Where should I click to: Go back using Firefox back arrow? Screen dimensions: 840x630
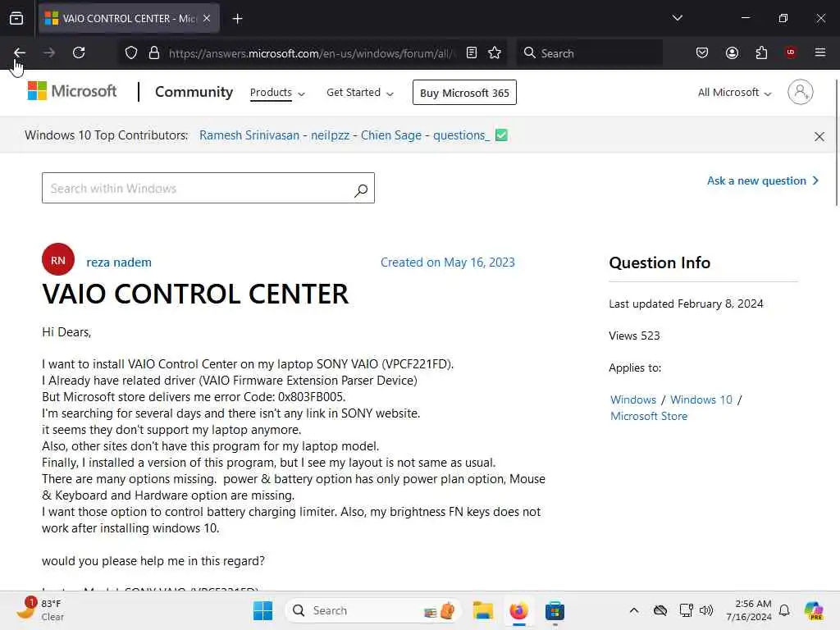tap(20, 52)
